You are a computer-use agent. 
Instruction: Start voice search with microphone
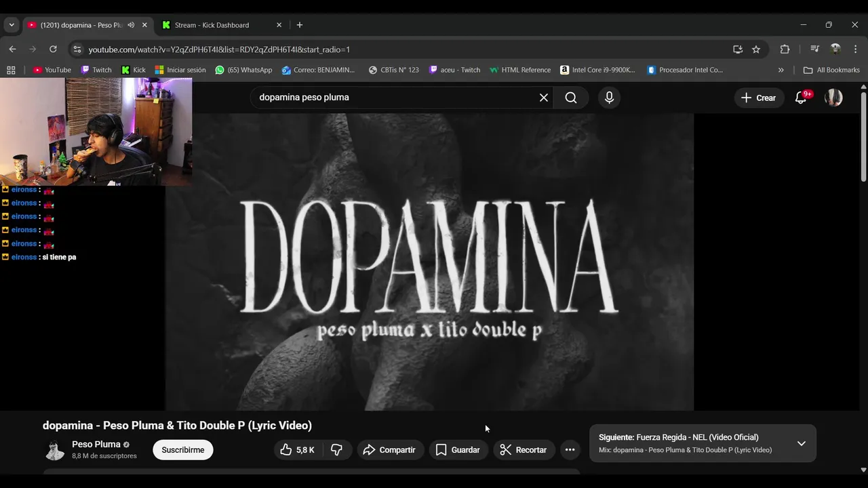(609, 98)
